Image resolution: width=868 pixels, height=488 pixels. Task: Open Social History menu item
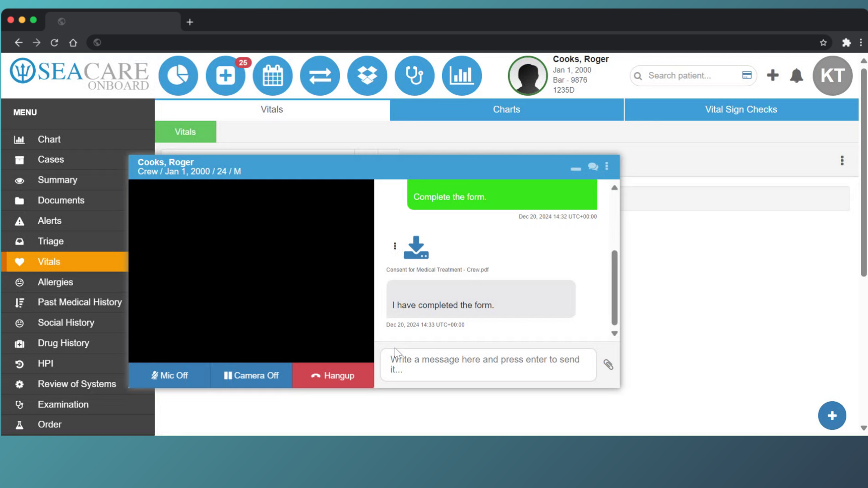click(65, 323)
